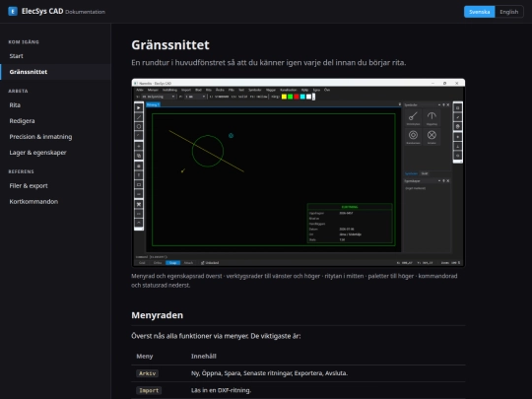Screen dimensions: 532x399
Task: Click the ElecSys CAD logo icon
Action: [x=13, y=11]
